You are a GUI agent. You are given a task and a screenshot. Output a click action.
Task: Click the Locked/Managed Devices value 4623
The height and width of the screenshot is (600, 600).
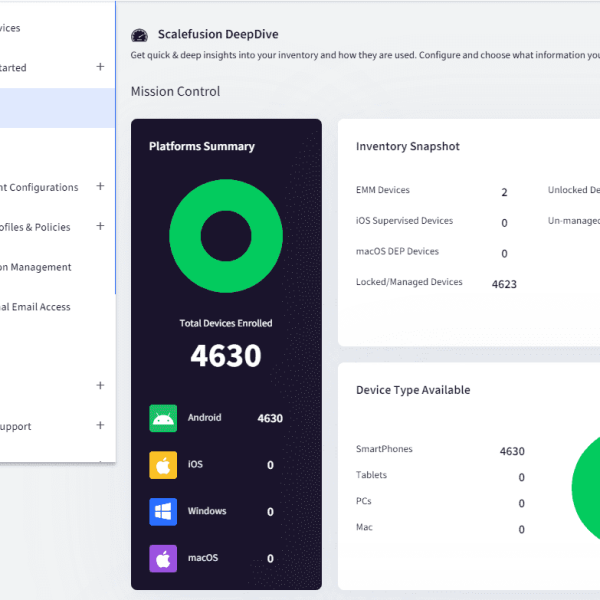[504, 284]
